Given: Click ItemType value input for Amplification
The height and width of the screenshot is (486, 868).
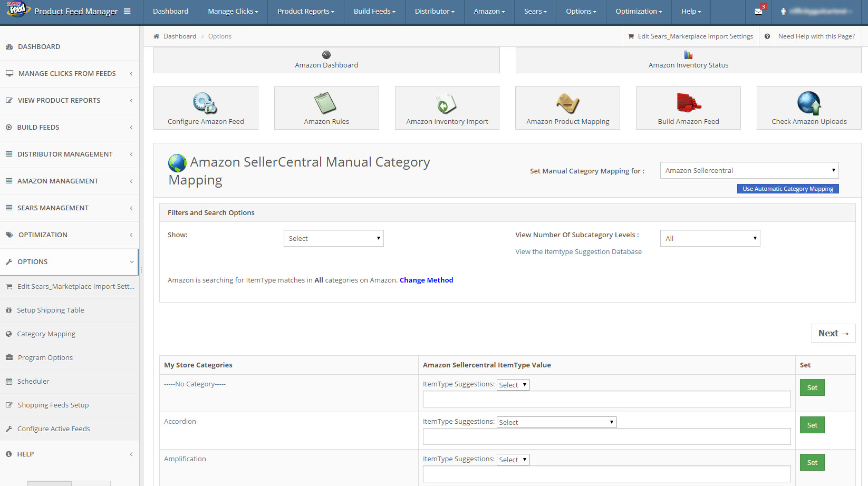Looking at the screenshot, I should [x=606, y=474].
